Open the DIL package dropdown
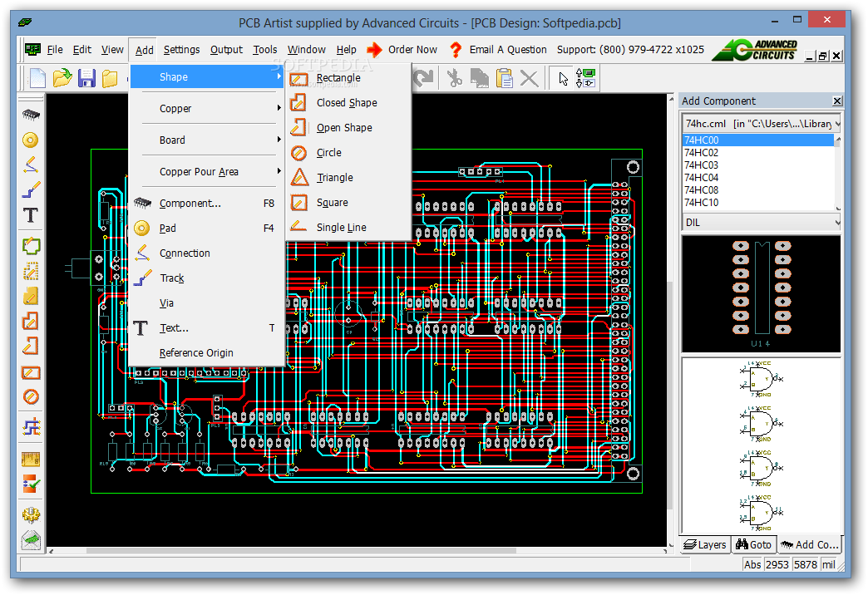 point(761,223)
